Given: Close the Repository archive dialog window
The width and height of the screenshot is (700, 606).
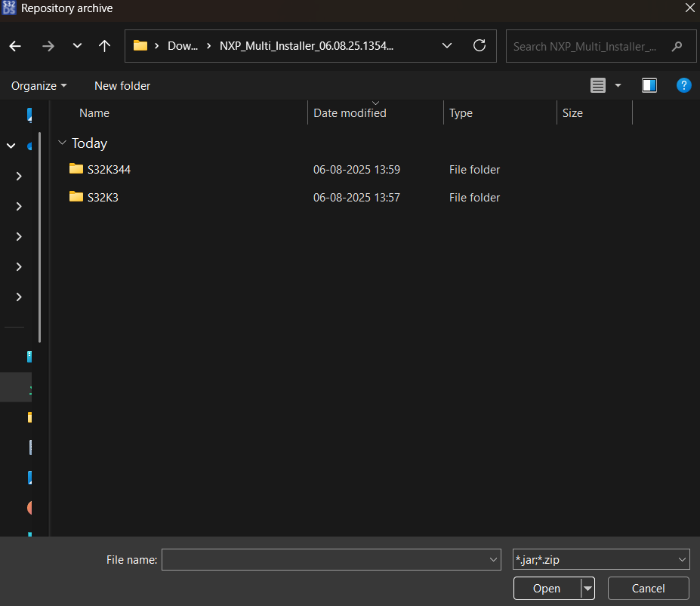Looking at the screenshot, I should tap(689, 8).
